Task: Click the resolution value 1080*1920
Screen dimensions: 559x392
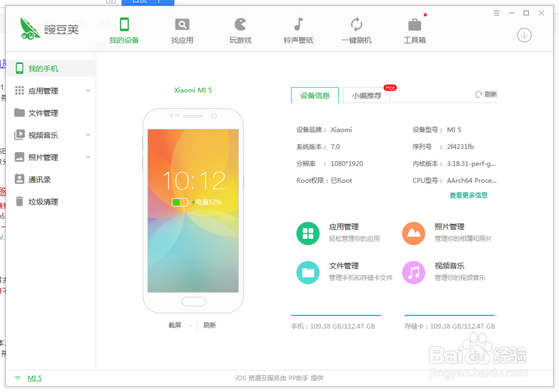Action: click(347, 164)
